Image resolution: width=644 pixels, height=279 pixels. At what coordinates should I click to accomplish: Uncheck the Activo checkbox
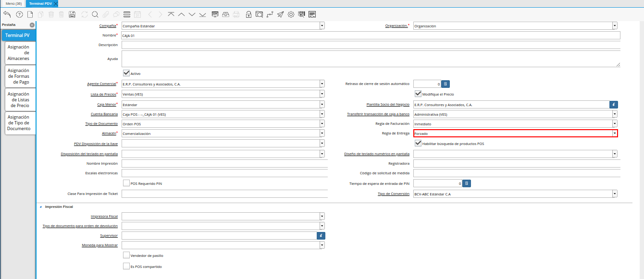coord(126,73)
